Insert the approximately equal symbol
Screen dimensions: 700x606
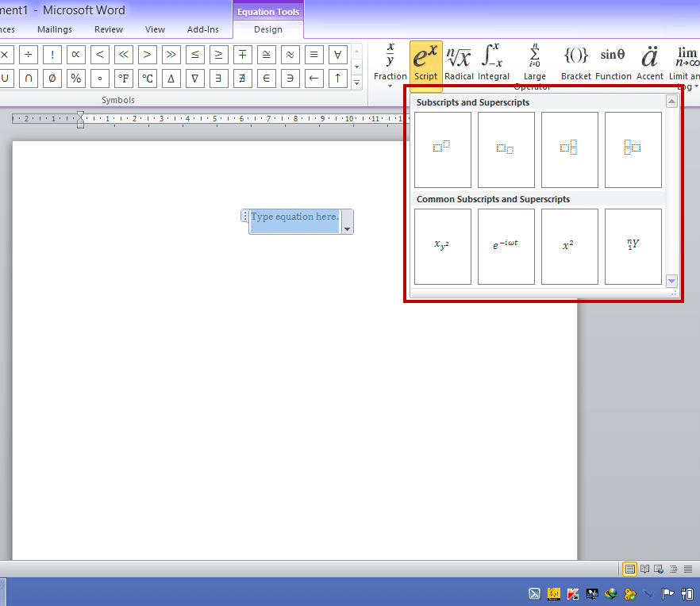click(x=290, y=55)
